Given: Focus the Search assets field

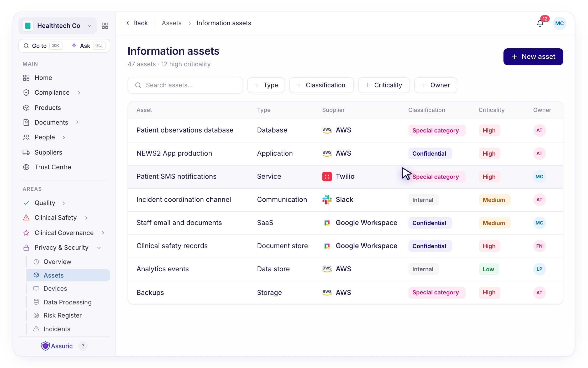Looking at the screenshot, I should click(185, 85).
